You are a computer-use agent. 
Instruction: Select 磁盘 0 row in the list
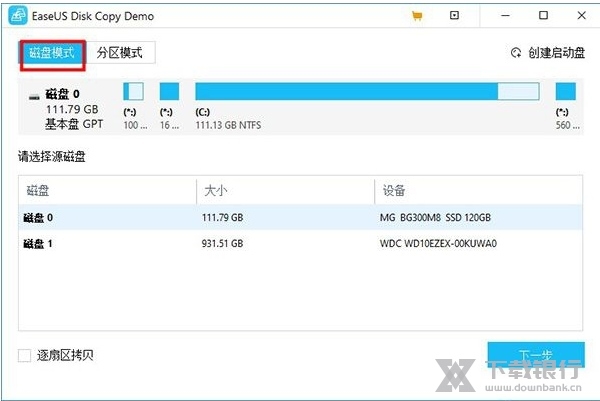pos(300,217)
